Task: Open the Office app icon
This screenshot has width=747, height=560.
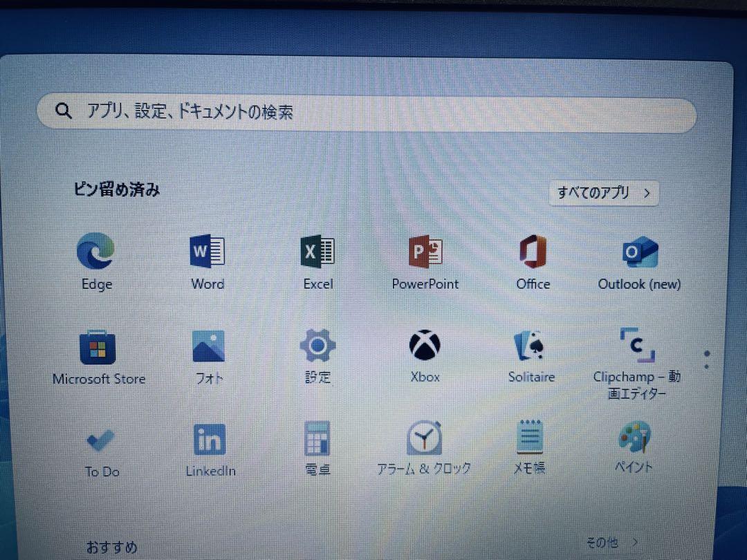Action: pos(533,252)
